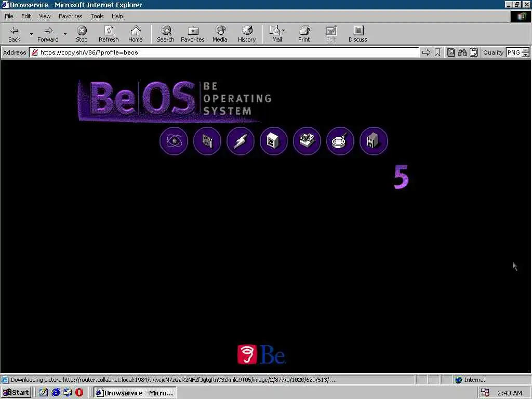Click the clipboard icon in address toolbar
532x399 pixels.
[474, 52]
